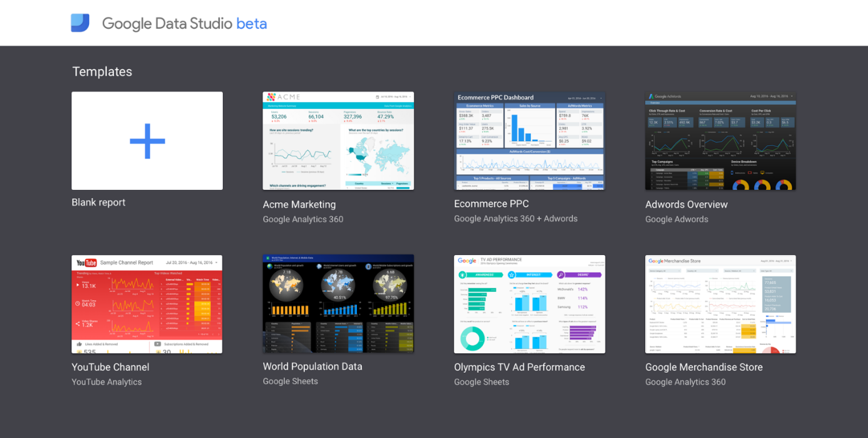The height and width of the screenshot is (438, 868).
Task: Select the "Google Merchandise Store" template title
Action: click(x=704, y=367)
